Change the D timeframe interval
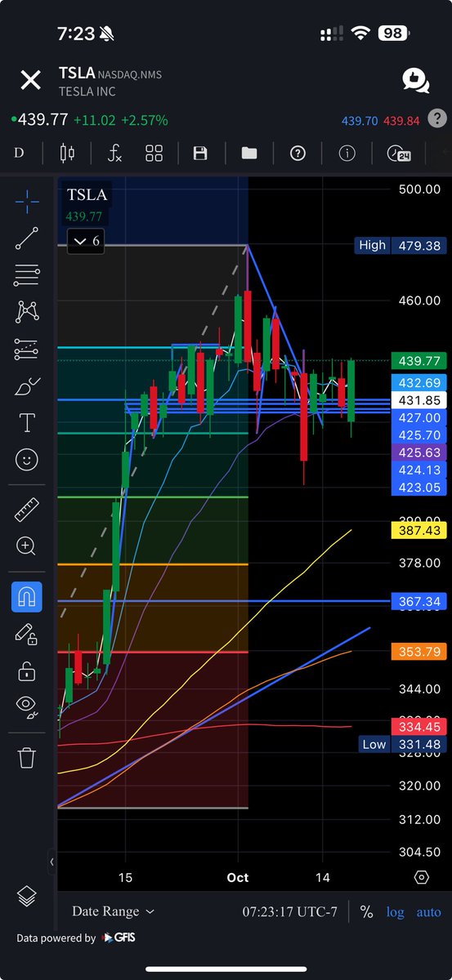Image resolution: width=452 pixels, height=980 pixels. click(19, 153)
